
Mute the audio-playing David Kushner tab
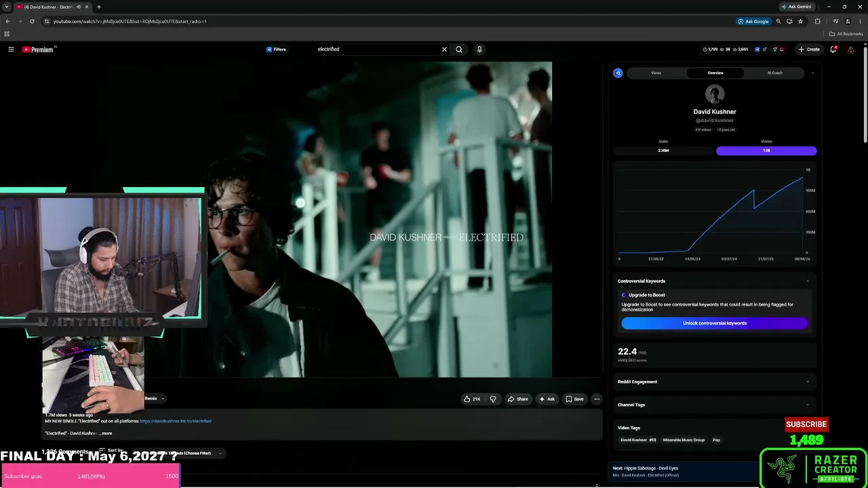point(78,7)
